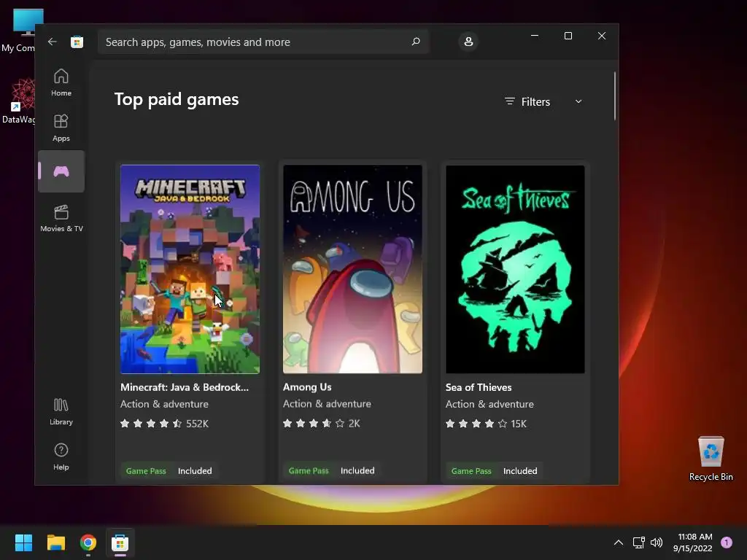Viewport: 747px width, 560px height.
Task: Launch Google Chrome from taskbar
Action: [88, 542]
